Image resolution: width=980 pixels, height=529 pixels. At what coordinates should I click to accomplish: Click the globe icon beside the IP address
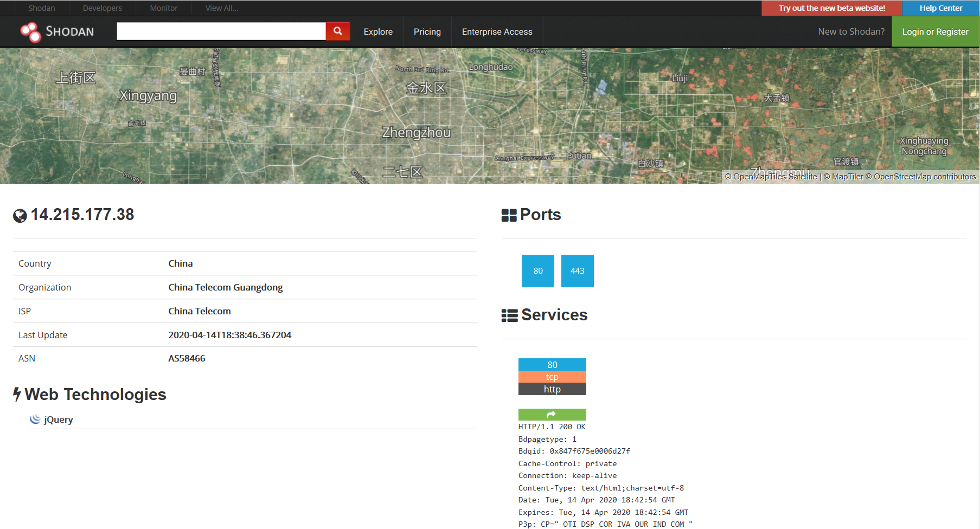pyautogui.click(x=20, y=216)
